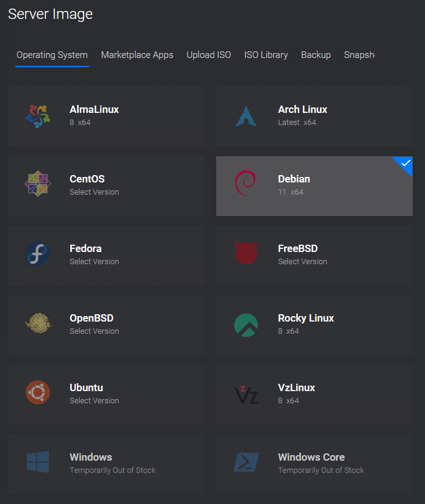The image size is (425, 504).
Task: Open Fedora Select Version dropdown
Action: tap(94, 262)
